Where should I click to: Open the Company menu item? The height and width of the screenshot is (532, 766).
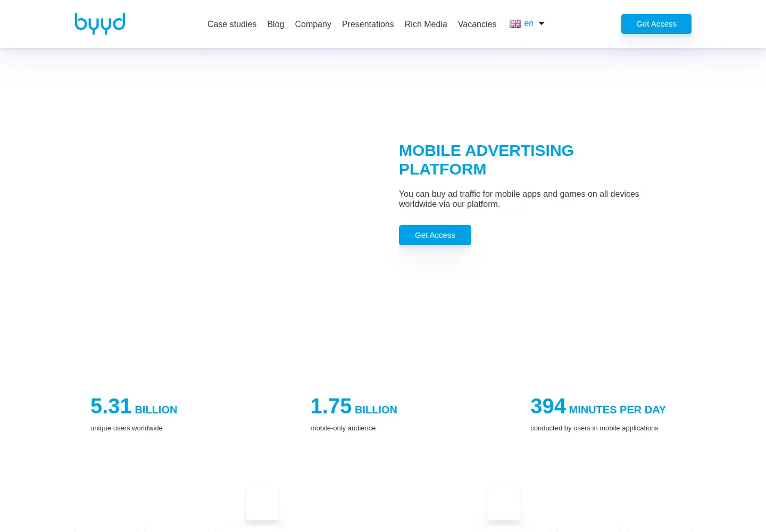(x=313, y=24)
